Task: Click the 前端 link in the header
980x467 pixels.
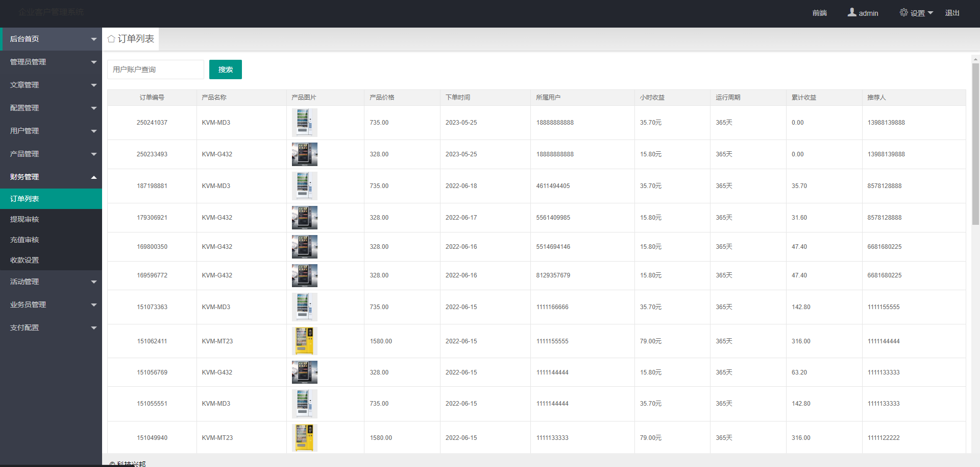Action: click(819, 13)
